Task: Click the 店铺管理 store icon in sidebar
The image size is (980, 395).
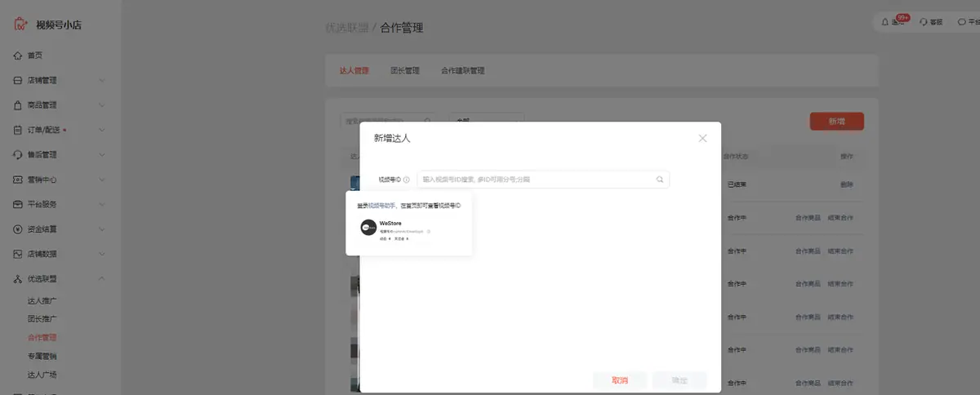Action: click(x=18, y=80)
